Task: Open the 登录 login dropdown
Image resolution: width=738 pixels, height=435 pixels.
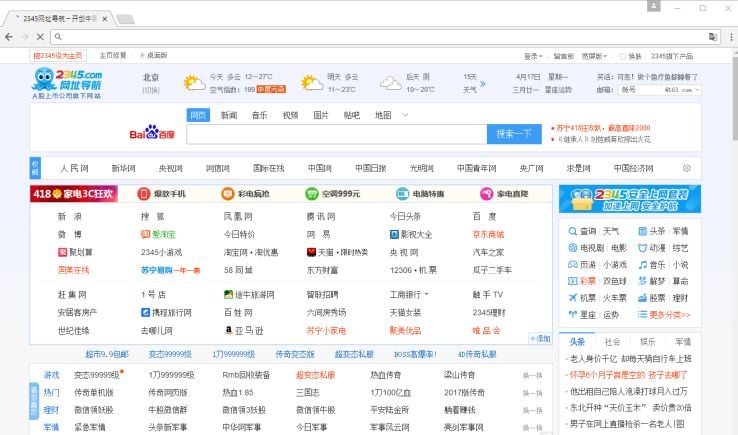Action: [533, 56]
